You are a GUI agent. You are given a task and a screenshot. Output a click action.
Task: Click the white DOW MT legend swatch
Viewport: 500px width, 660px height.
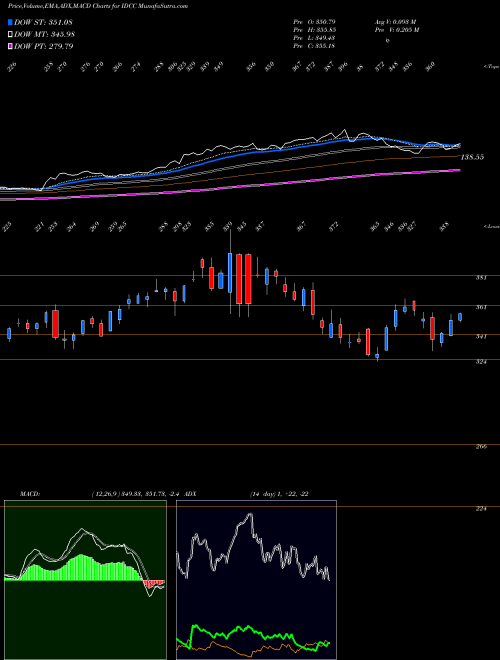[11, 34]
